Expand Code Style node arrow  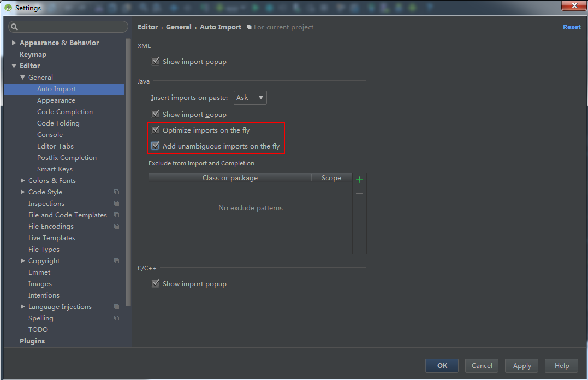click(x=22, y=192)
